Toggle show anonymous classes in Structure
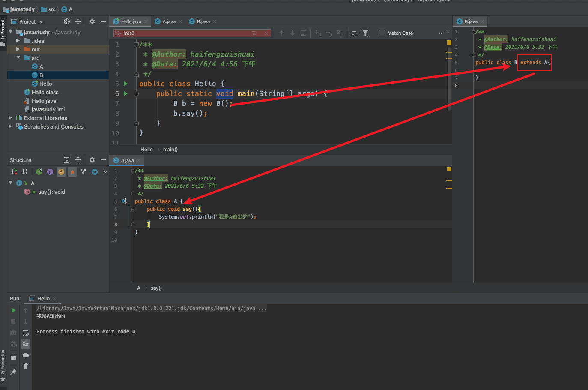This screenshot has height=390, width=588. (x=84, y=172)
